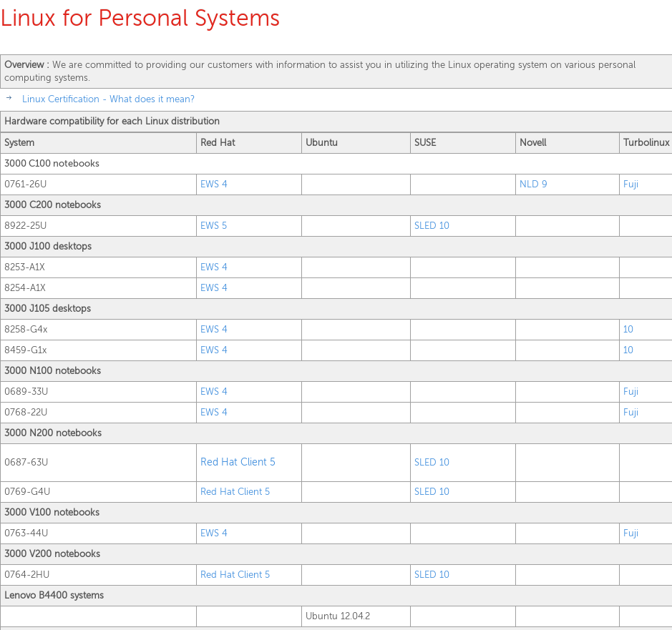672x630 pixels.
Task: Open Red Hat Client 5 link for 0769-G4U
Action: coord(235,492)
